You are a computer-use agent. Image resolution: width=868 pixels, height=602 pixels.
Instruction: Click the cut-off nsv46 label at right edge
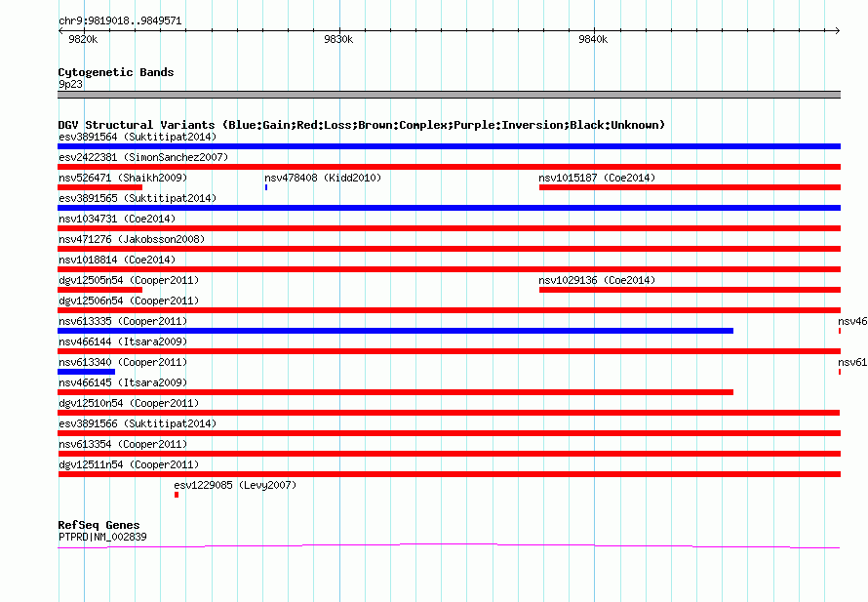pyautogui.click(x=852, y=321)
